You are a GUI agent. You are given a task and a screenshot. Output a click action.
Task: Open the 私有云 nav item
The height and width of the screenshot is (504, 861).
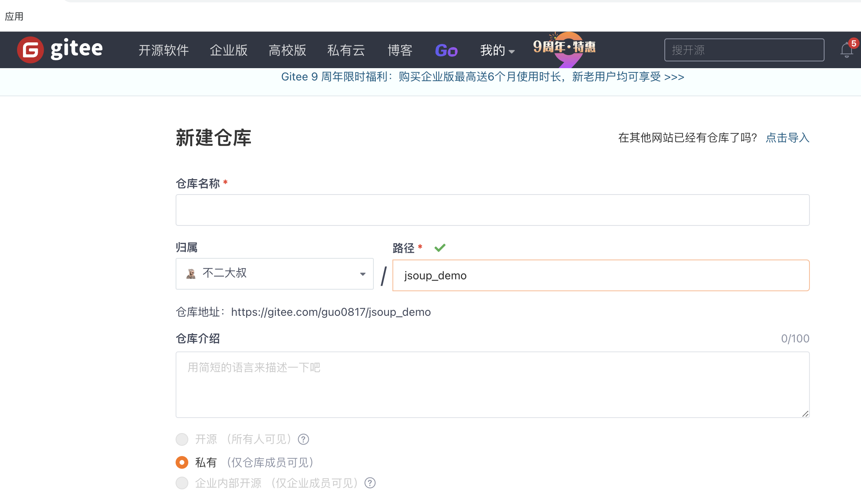tap(346, 50)
